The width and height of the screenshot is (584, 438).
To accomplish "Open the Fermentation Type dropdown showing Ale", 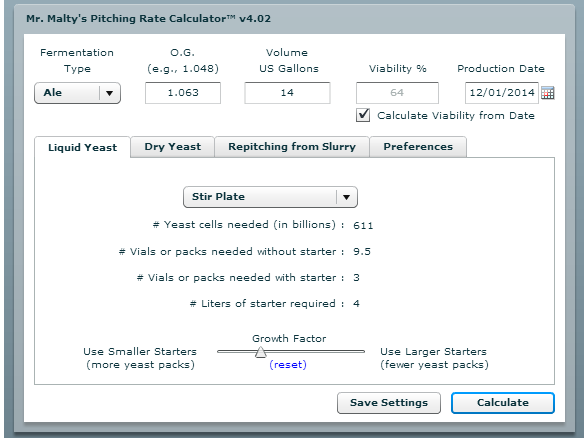I will click(77, 93).
